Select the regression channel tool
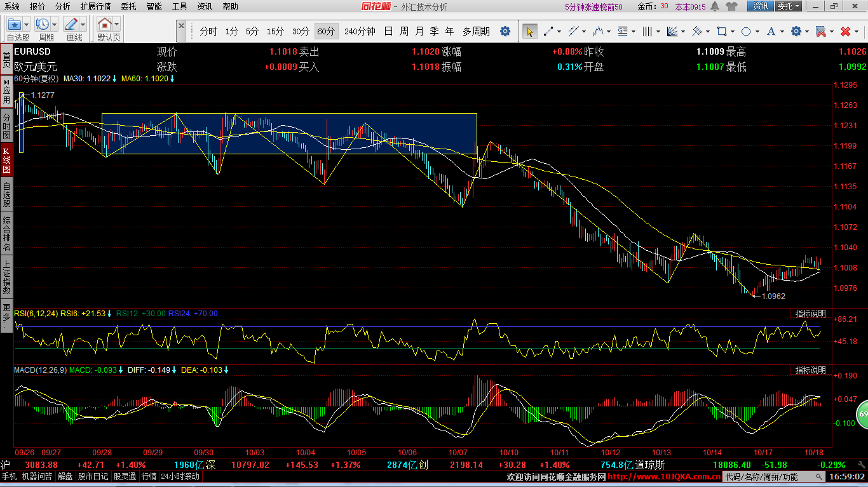The height and width of the screenshot is (487, 868). (x=696, y=31)
